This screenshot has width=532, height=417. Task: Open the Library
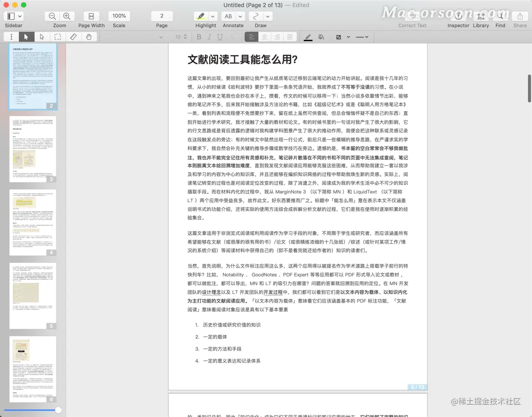tap(481, 16)
